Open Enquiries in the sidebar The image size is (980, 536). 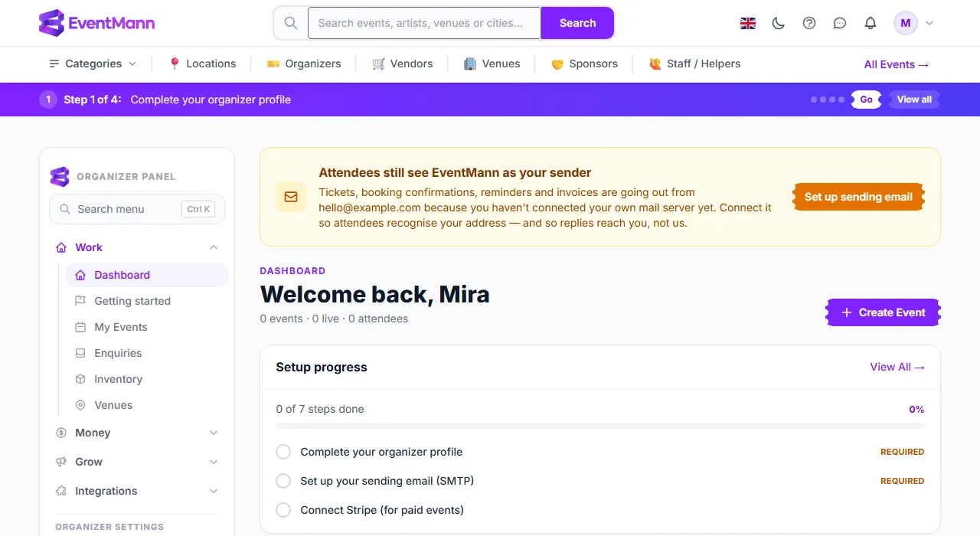[146, 353]
